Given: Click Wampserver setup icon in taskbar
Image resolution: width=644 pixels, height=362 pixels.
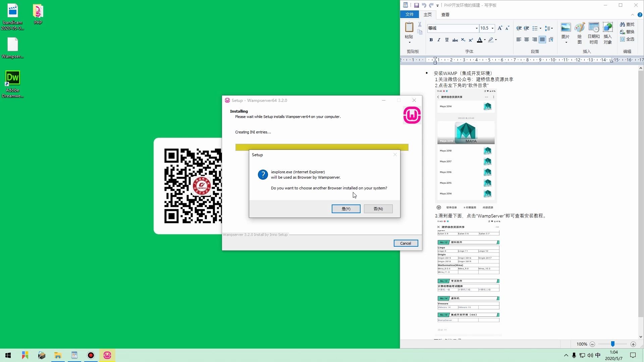Looking at the screenshot, I should coord(107,355).
